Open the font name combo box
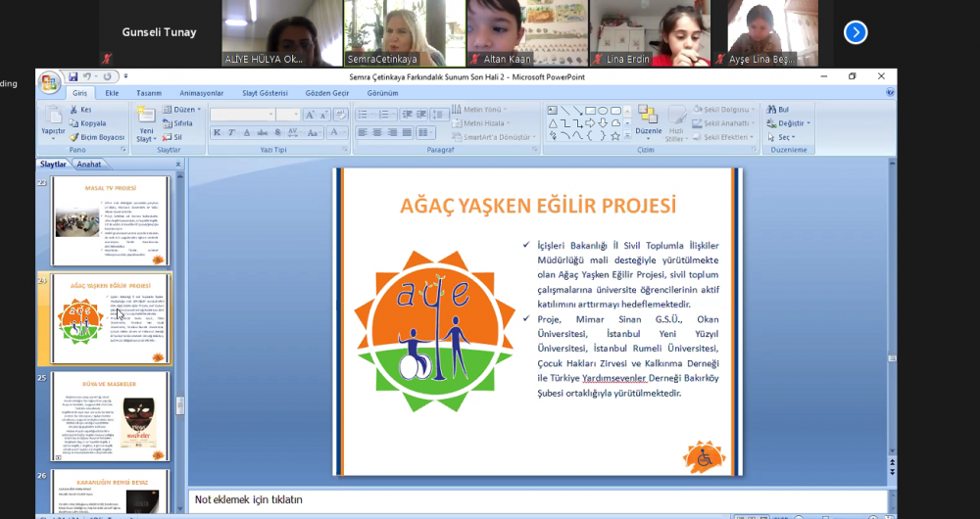Screen dimensions: 980x519 [242, 115]
